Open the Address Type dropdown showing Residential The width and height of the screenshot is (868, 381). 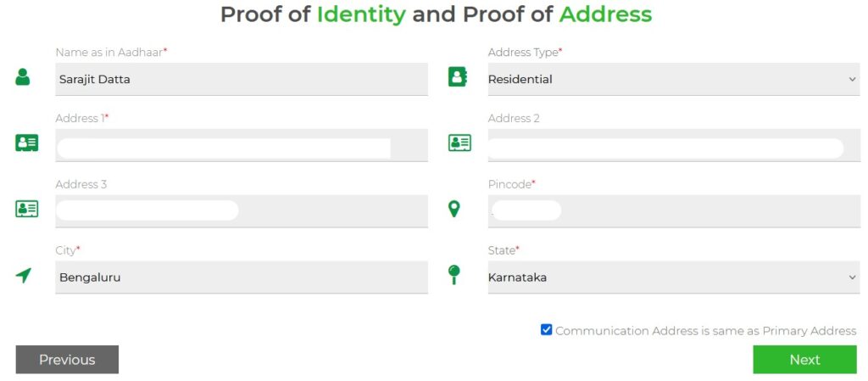tap(674, 79)
